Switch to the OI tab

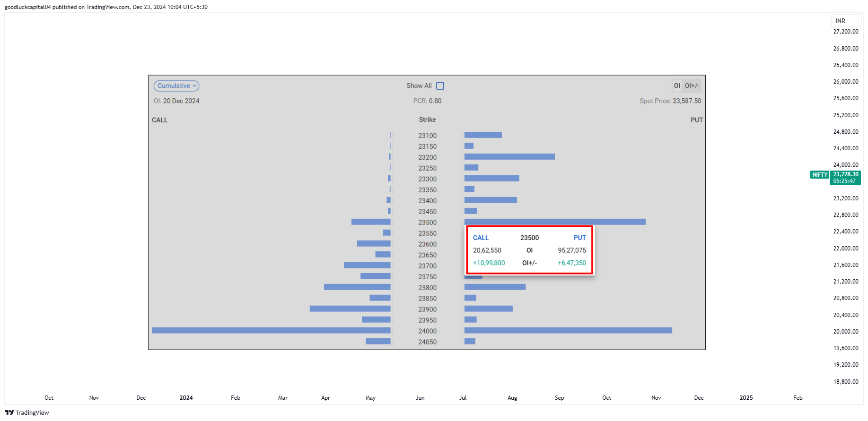(677, 86)
